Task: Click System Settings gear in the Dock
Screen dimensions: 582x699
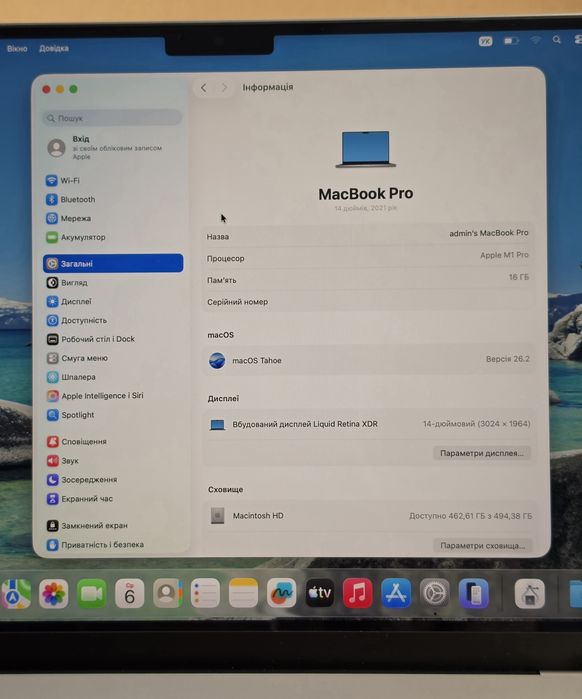Action: 434,593
